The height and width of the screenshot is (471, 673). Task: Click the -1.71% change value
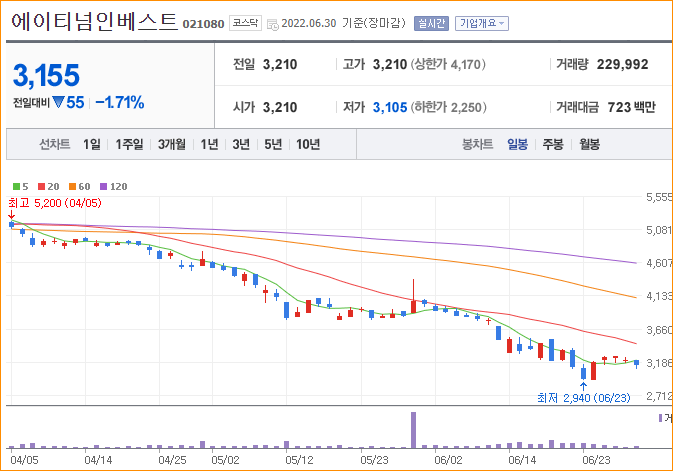tap(119, 102)
